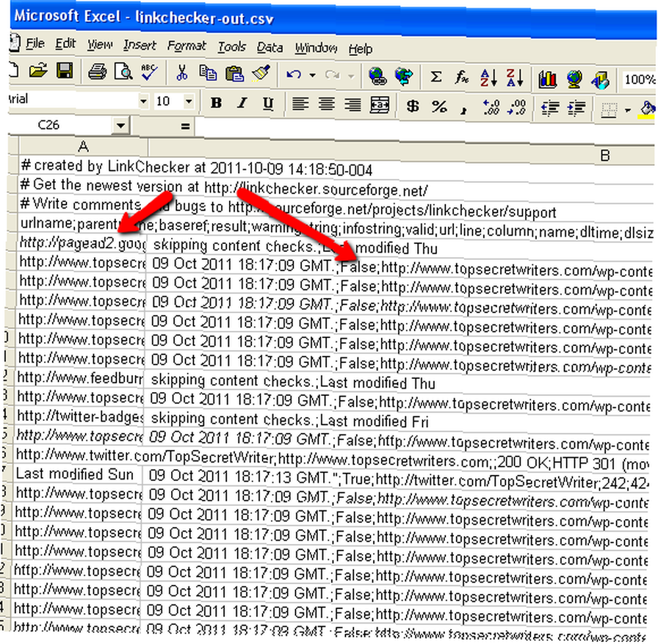658x644 pixels.
Task: Expand the Undo history dropdown
Action: [312, 76]
